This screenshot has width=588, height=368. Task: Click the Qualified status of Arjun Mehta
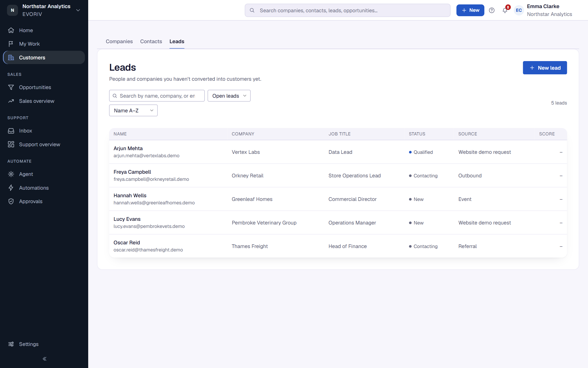(421, 152)
